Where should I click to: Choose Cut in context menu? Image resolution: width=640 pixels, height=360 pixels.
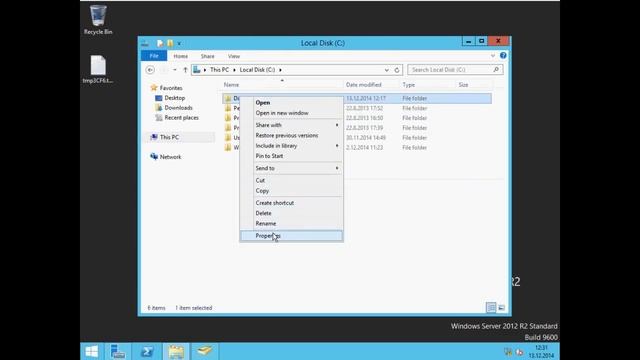(291, 180)
